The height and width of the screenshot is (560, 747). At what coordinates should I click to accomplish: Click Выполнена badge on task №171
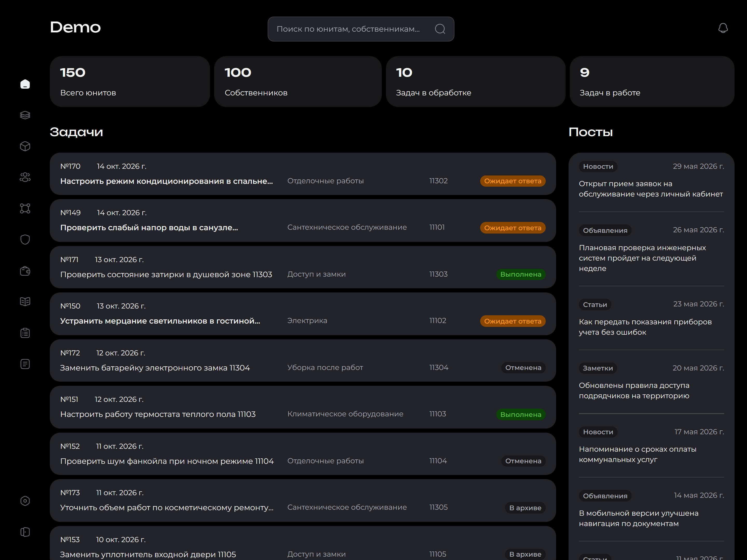520,275
